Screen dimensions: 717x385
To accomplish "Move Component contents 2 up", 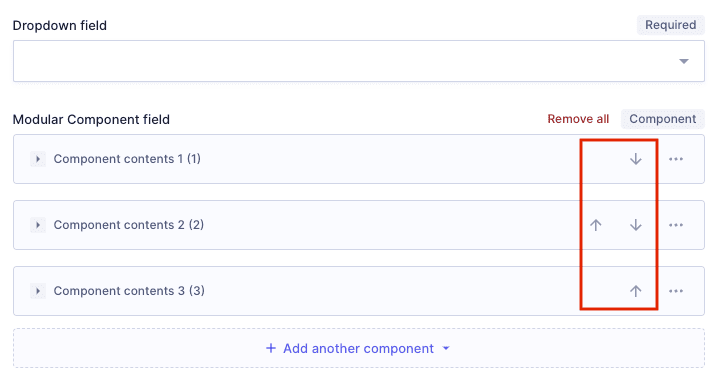I will point(595,225).
